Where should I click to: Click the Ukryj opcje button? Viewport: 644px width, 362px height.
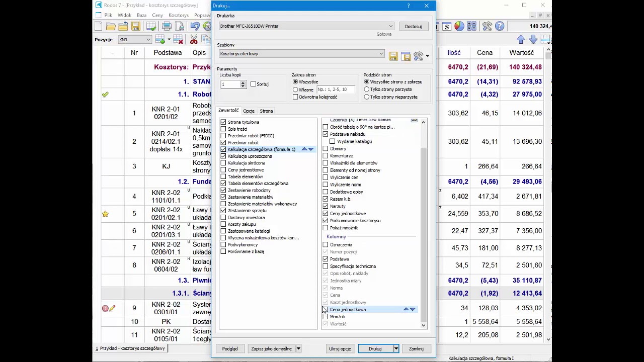click(x=340, y=348)
